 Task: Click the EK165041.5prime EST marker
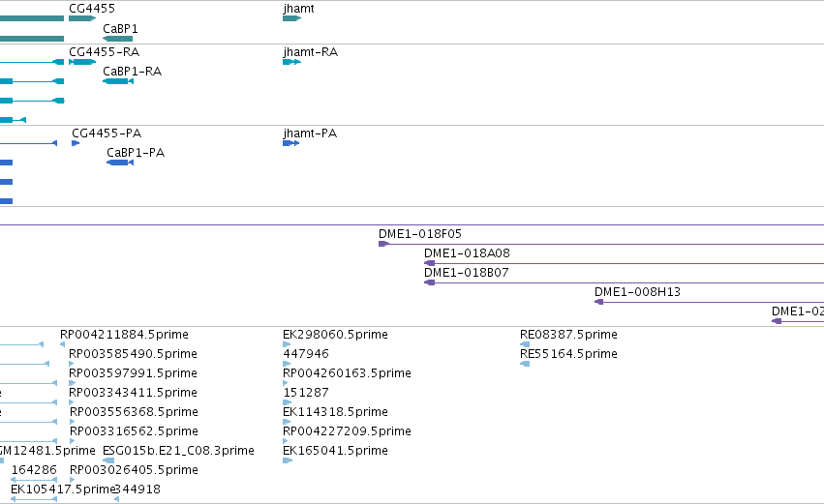(288, 460)
